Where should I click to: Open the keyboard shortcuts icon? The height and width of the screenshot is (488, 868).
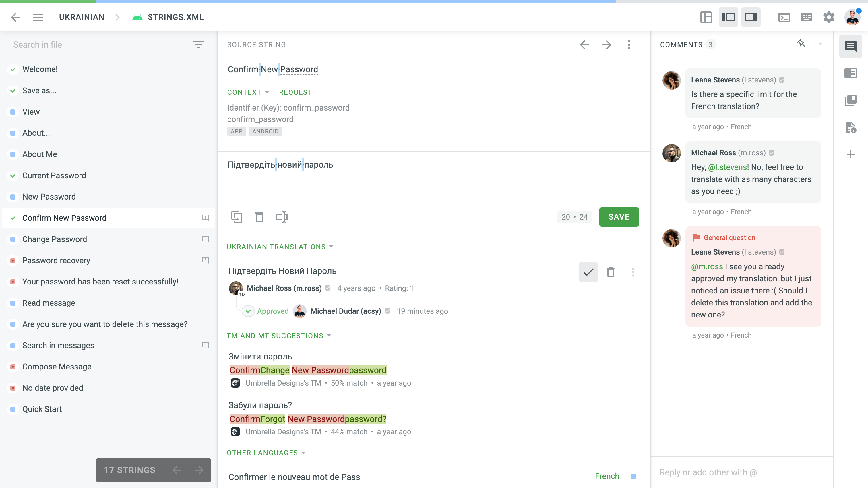807,17
